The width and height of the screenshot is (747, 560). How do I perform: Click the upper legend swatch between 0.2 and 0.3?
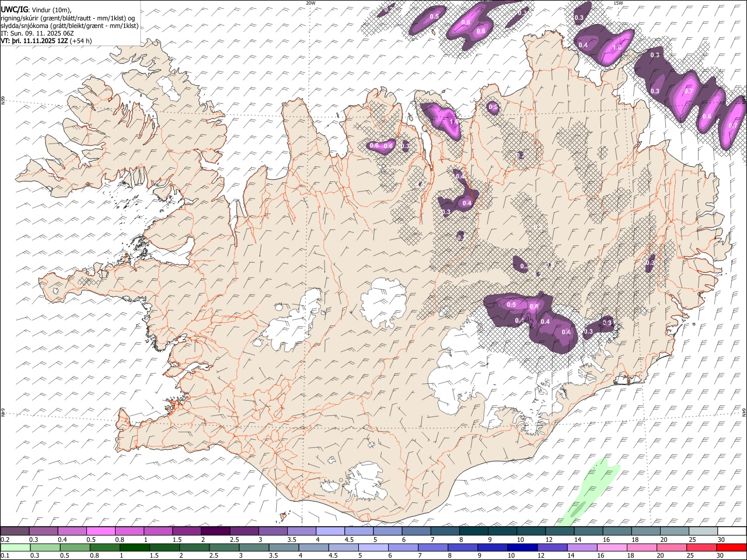[15, 531]
